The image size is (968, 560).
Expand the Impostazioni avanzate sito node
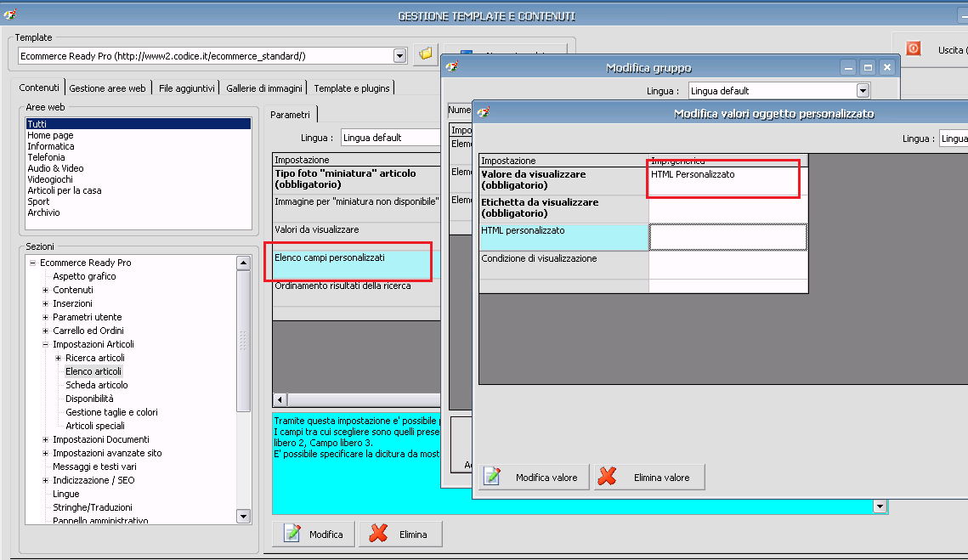tap(45, 453)
